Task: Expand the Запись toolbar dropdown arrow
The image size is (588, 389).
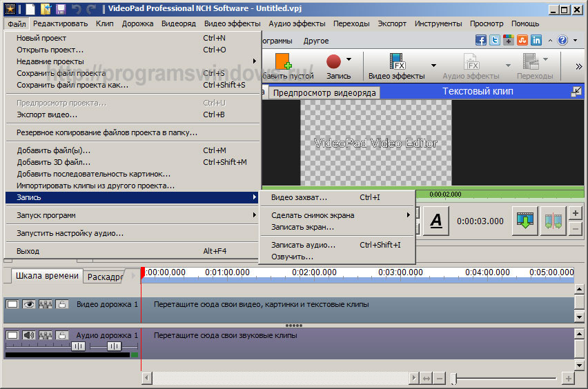Action: pyautogui.click(x=349, y=59)
